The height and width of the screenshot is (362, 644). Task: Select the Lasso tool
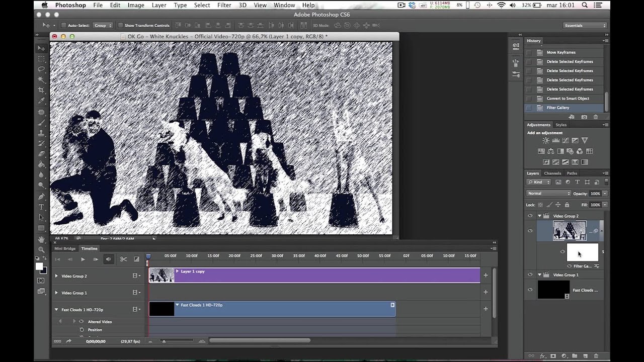point(41,69)
